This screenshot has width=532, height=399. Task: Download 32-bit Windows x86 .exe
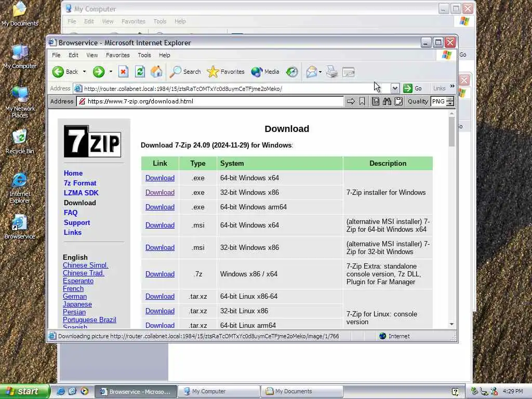click(x=160, y=192)
